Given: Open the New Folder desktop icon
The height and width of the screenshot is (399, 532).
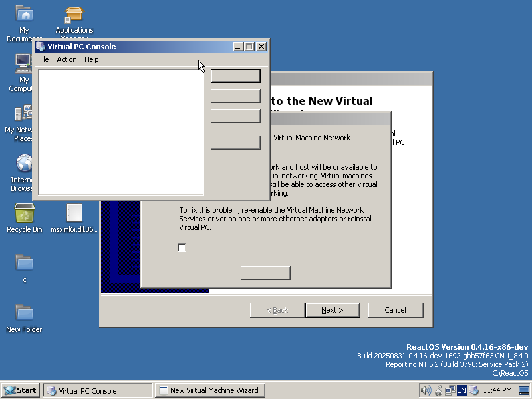Looking at the screenshot, I should [x=25, y=313].
